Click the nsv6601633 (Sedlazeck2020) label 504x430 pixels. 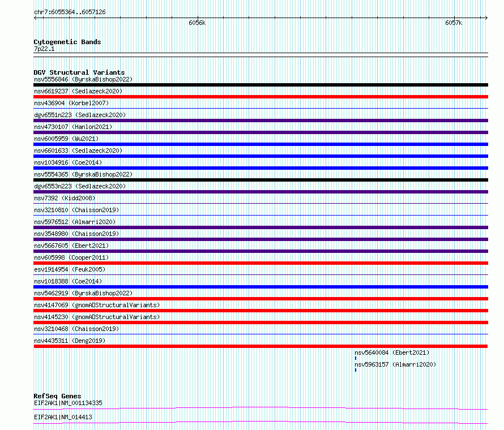pos(78,150)
